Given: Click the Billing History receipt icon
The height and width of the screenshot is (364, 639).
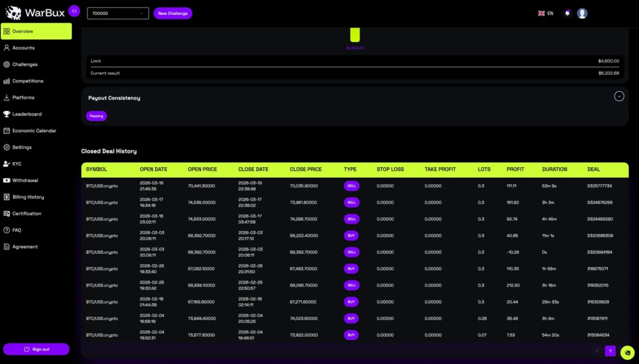Looking at the screenshot, I should tap(6, 197).
